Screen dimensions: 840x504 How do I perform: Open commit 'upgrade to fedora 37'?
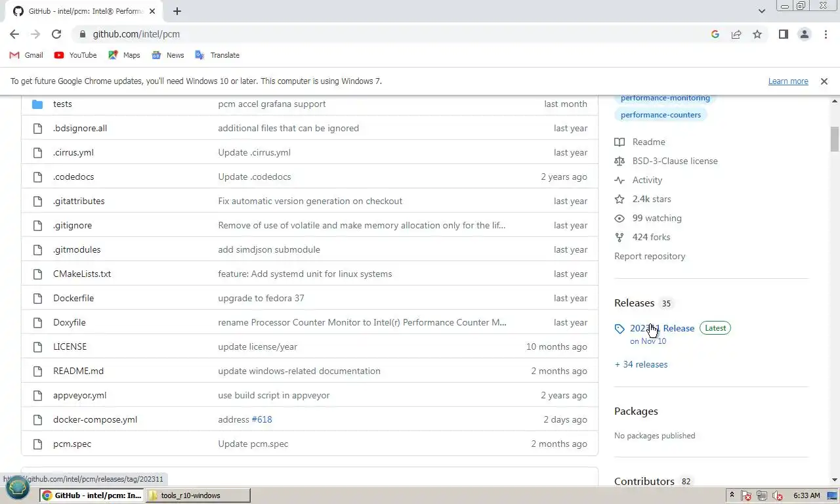(x=261, y=298)
